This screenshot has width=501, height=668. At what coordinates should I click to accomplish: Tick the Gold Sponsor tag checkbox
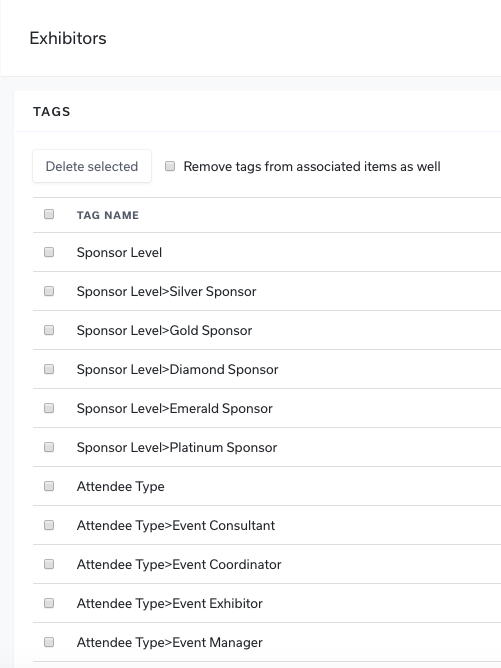point(49,330)
